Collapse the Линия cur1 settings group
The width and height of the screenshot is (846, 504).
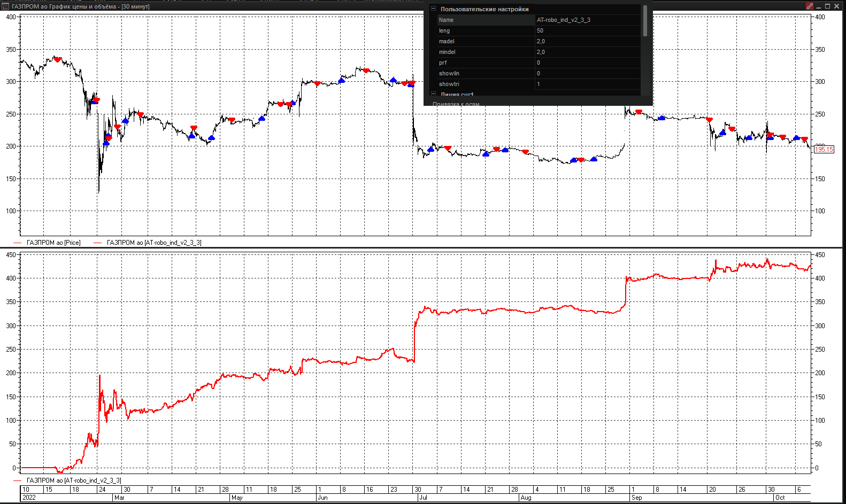[x=434, y=94]
